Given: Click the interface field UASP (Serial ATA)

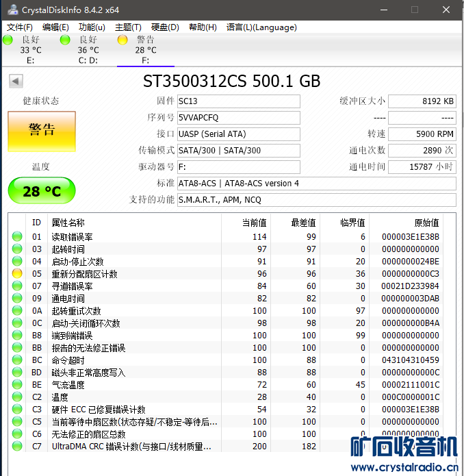Looking at the screenshot, I should (x=239, y=134).
